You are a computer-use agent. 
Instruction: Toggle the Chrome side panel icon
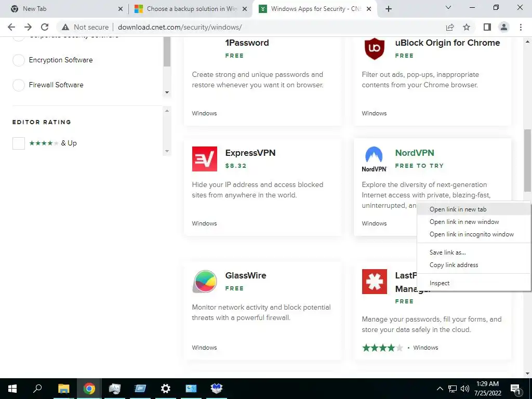(x=487, y=27)
